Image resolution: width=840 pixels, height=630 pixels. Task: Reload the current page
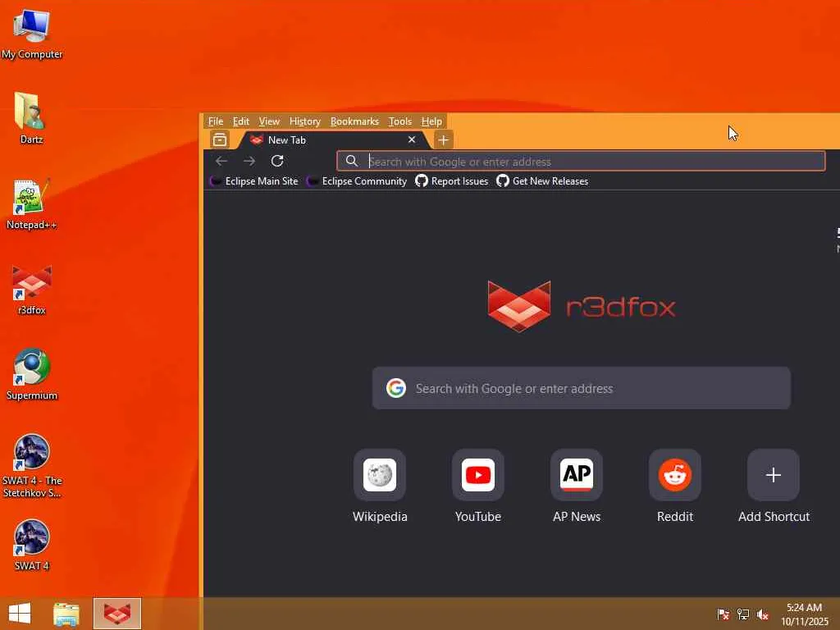277,161
